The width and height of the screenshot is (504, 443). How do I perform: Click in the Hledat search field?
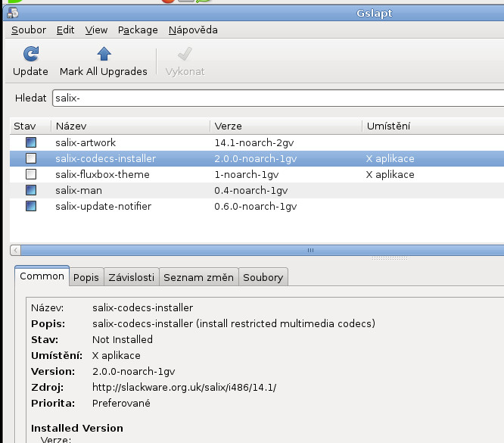(278, 98)
